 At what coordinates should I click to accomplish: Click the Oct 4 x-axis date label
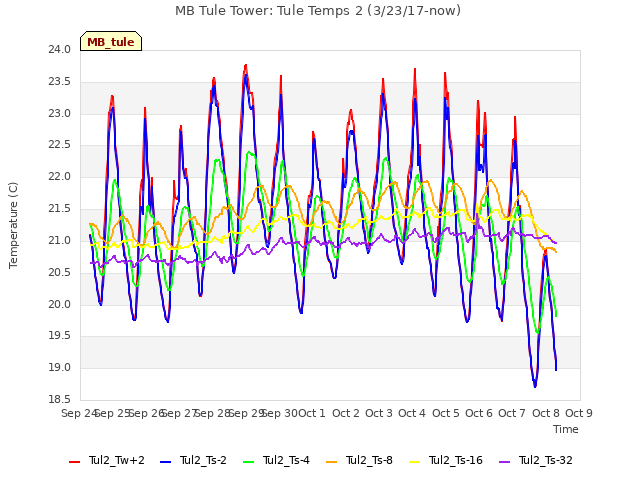tap(412, 413)
